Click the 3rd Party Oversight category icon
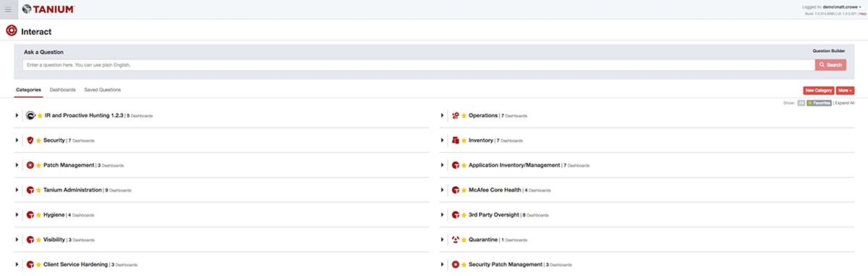Screen dimensions: 868x276 (456, 214)
